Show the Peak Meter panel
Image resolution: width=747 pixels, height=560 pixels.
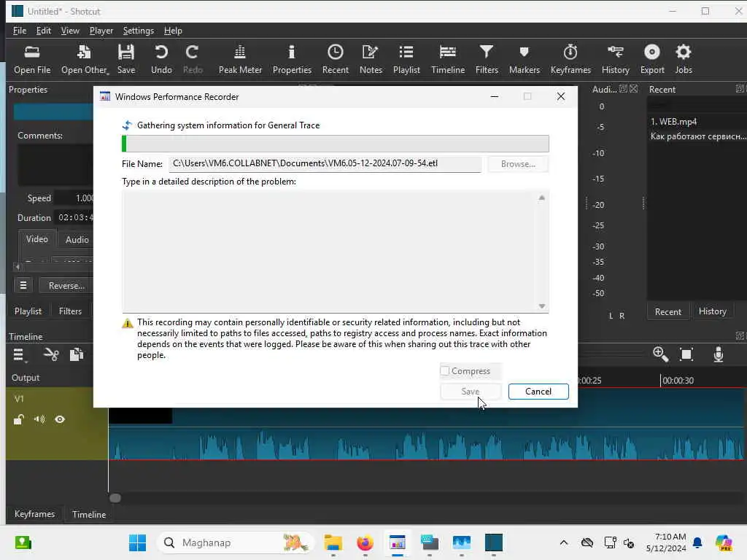240,59
